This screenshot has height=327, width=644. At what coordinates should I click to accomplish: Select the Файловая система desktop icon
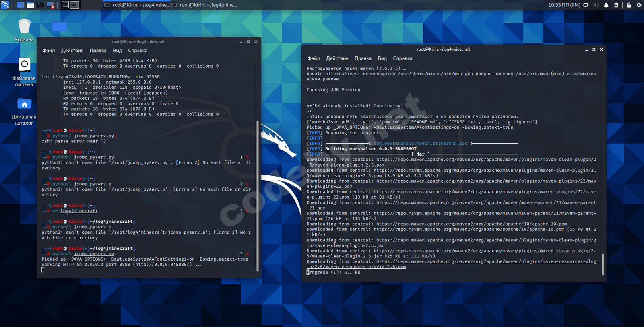(x=24, y=72)
